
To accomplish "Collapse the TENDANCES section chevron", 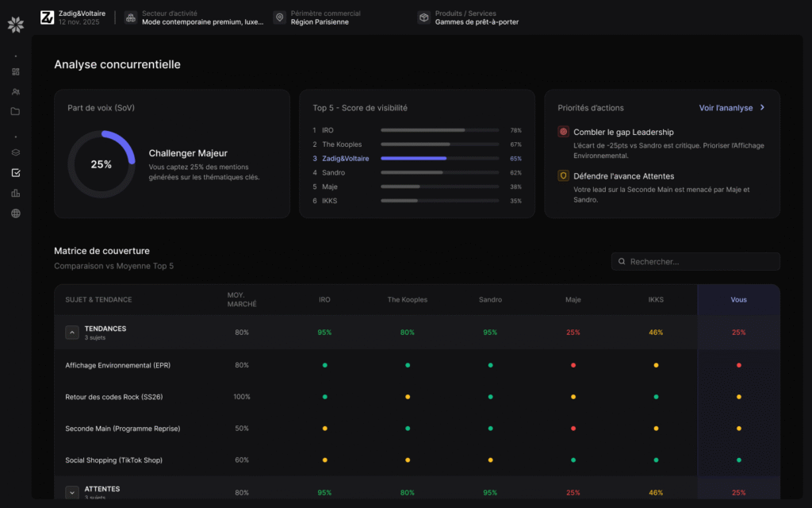I will 71,333.
